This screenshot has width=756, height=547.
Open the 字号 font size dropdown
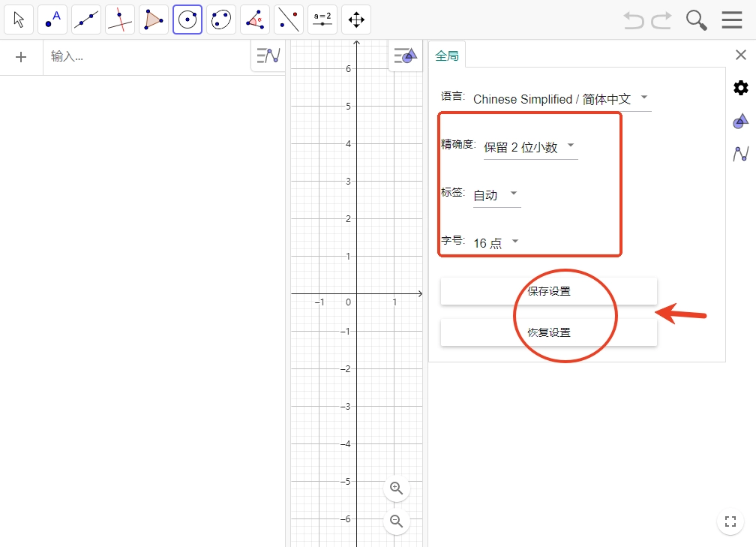(496, 241)
